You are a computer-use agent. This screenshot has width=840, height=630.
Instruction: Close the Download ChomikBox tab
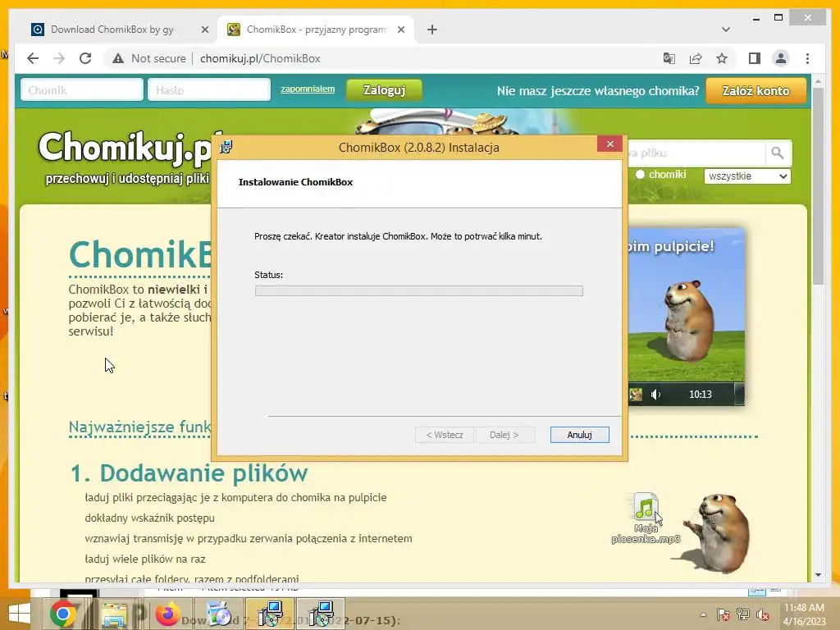point(204,30)
